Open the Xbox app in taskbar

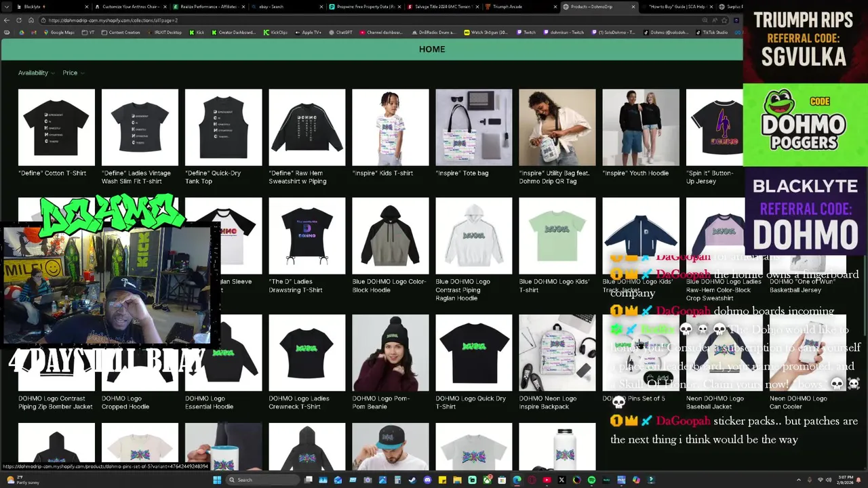tap(488, 480)
